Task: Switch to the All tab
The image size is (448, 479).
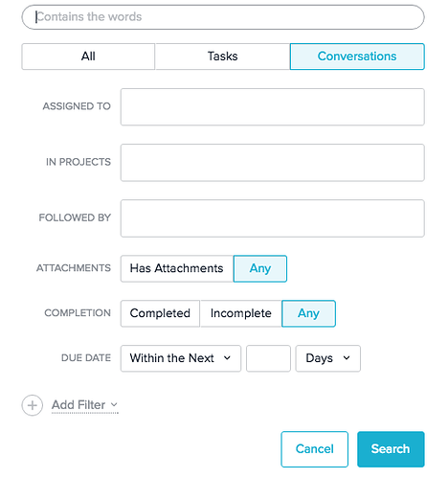Action: (x=88, y=57)
